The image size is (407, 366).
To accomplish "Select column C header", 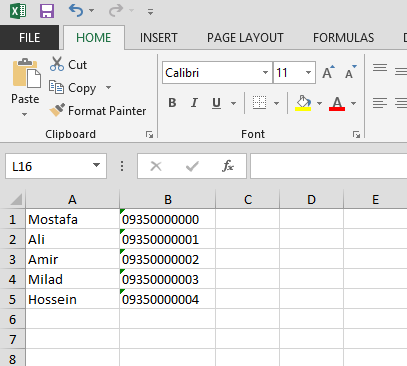I will click(248, 199).
